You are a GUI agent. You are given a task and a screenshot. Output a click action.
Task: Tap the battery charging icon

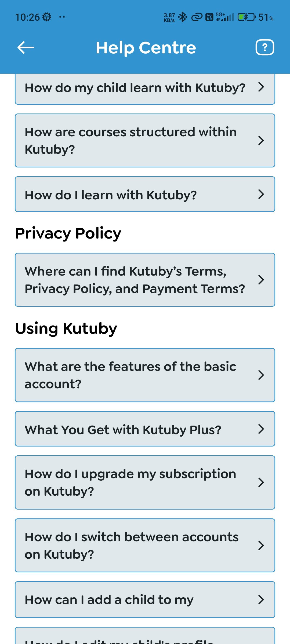pos(246,17)
